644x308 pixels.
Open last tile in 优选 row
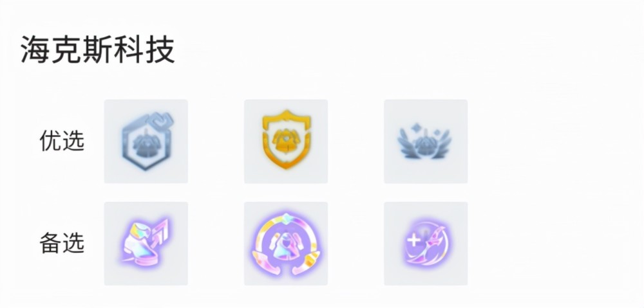coord(426,141)
